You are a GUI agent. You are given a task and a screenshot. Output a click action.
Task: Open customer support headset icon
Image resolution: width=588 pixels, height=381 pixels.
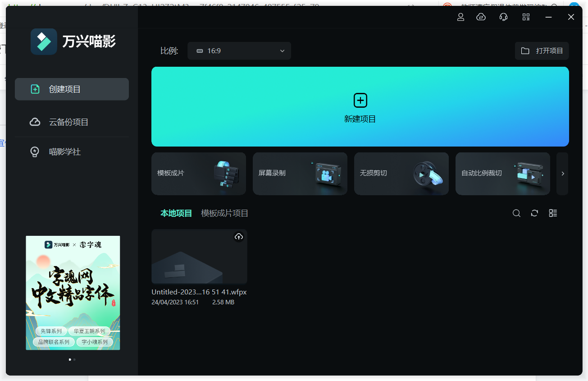click(x=504, y=17)
